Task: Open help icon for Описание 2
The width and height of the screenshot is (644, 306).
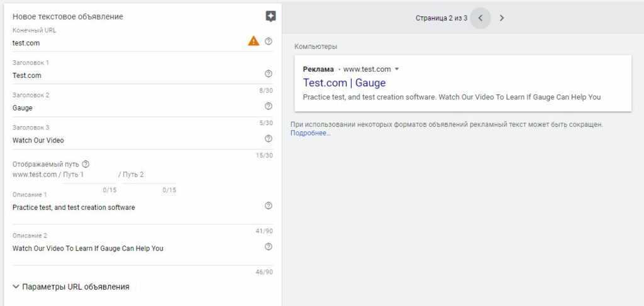Action: 269,247
